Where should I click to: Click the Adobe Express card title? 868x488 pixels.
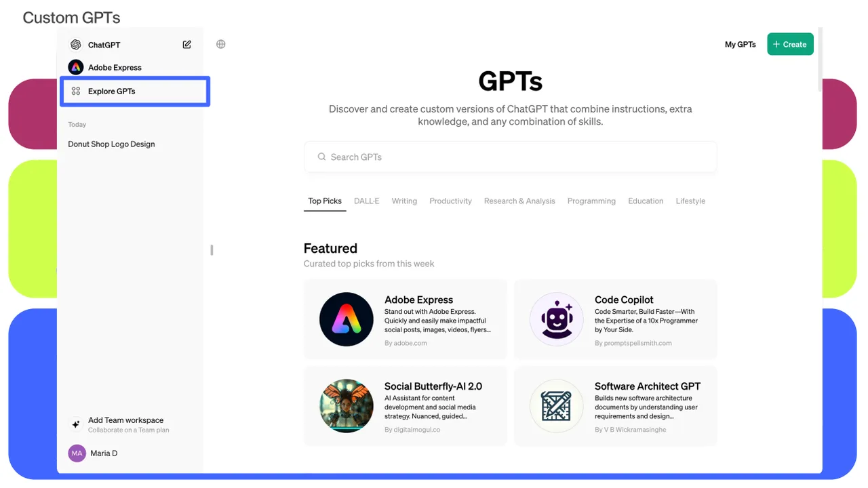tap(418, 300)
